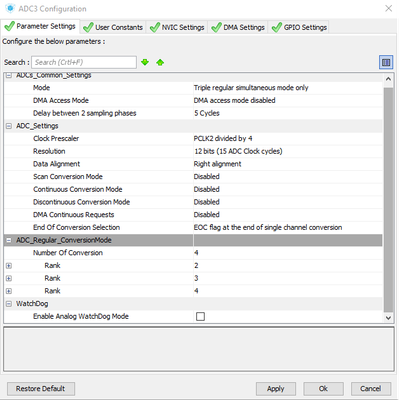Click the 'Data Alignment' label
This screenshot has height=400, width=399.
56,164
